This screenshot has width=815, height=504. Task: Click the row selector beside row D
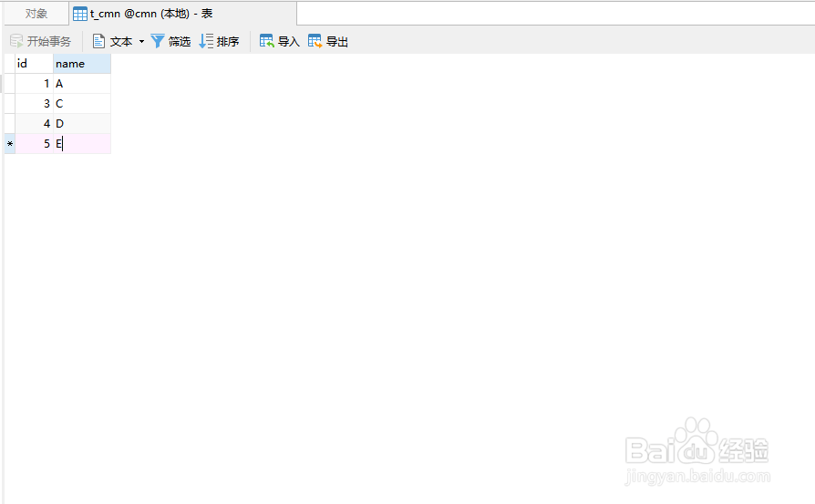point(10,124)
